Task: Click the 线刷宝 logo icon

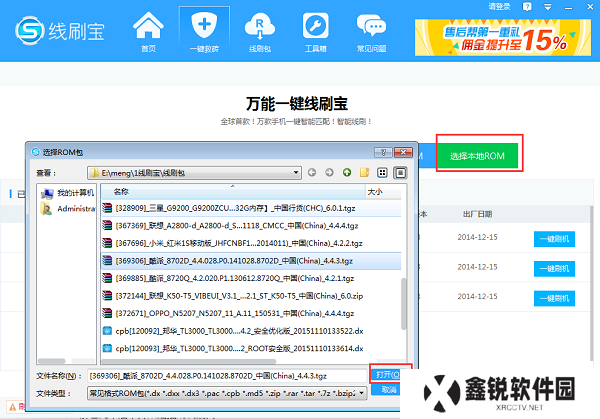Action: 29,31
